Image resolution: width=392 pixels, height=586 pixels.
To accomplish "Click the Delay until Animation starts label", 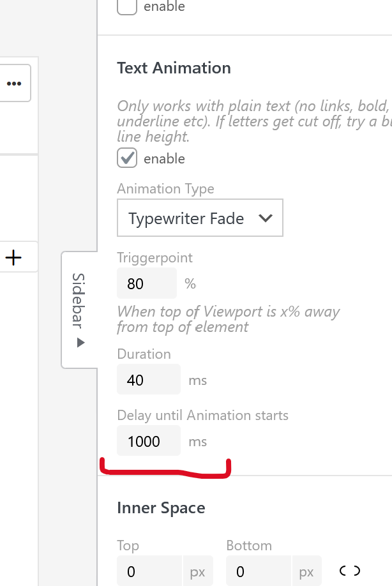I will coord(202,416).
